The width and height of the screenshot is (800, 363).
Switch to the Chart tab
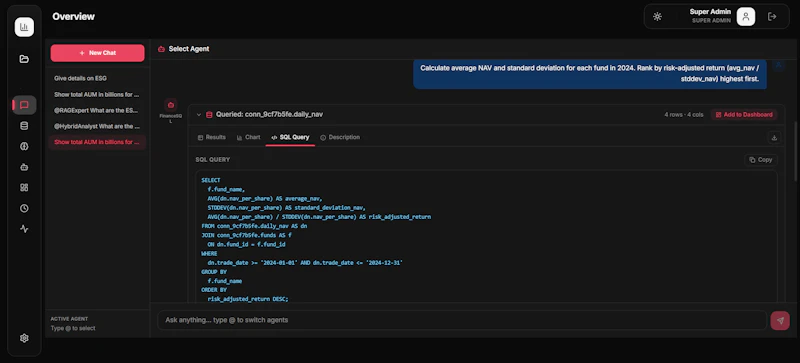coord(248,137)
